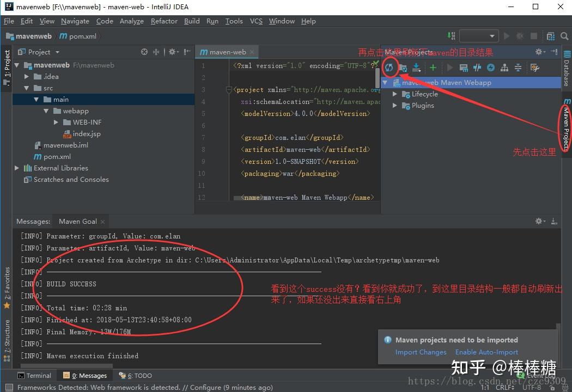Image resolution: width=572 pixels, height=392 pixels.
Task: Click the Search Everywhere magnifier icon
Action: [x=564, y=36]
